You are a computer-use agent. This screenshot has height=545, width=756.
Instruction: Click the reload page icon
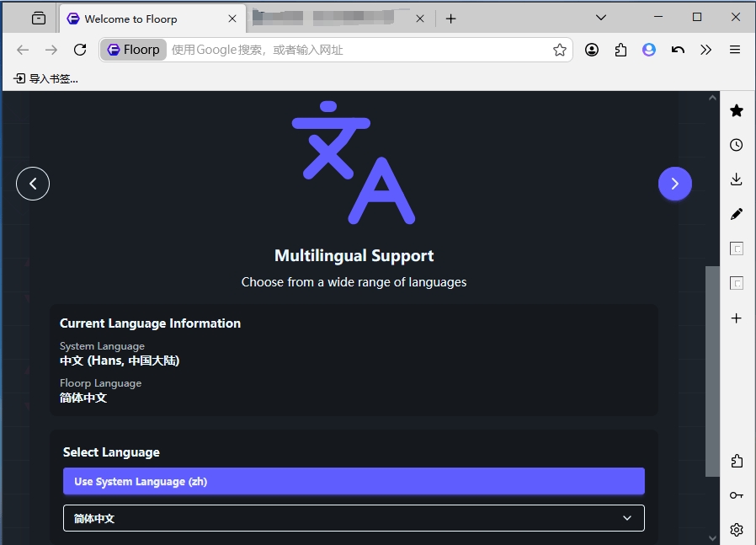coord(80,50)
